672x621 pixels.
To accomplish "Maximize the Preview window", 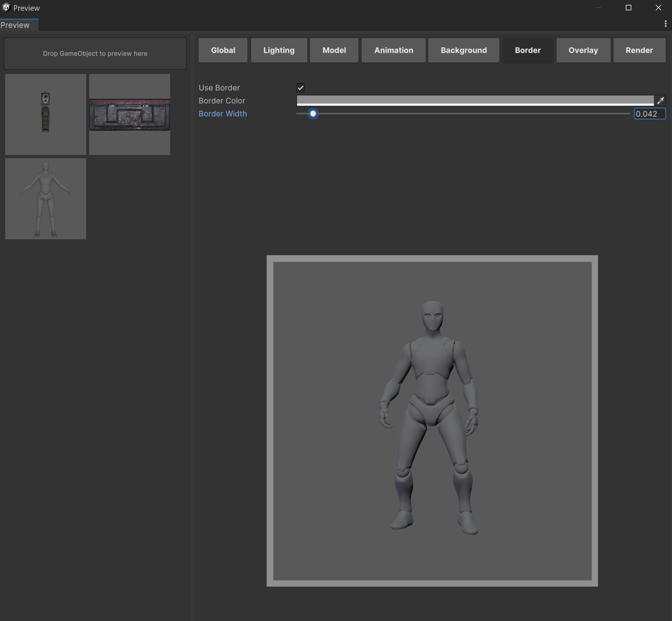I will click(628, 8).
